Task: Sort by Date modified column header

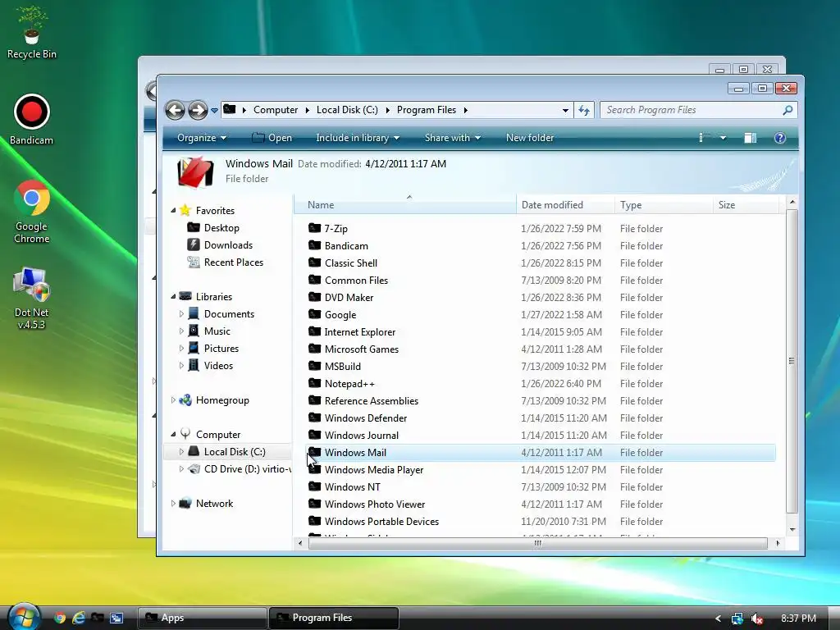Action: (565, 204)
